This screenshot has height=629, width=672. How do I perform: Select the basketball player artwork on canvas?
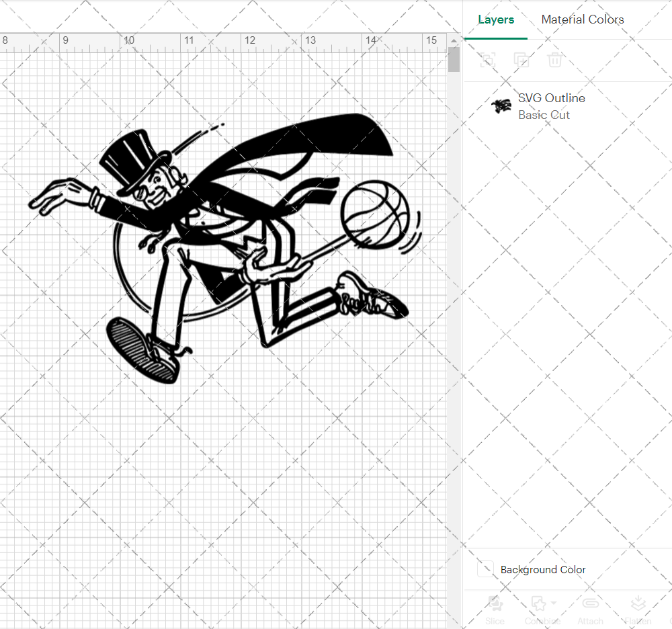(x=226, y=249)
